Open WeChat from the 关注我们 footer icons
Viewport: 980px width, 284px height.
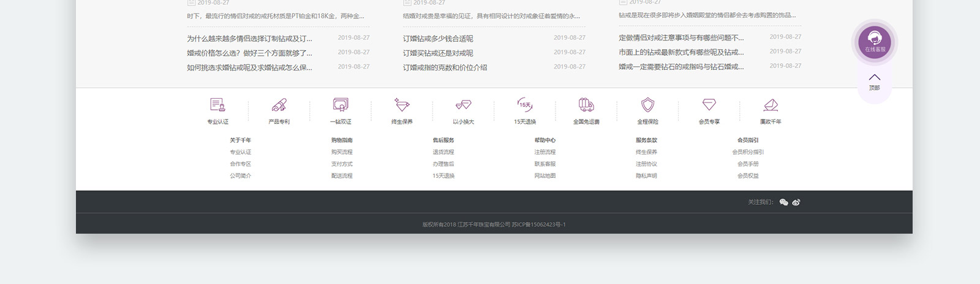(783, 202)
